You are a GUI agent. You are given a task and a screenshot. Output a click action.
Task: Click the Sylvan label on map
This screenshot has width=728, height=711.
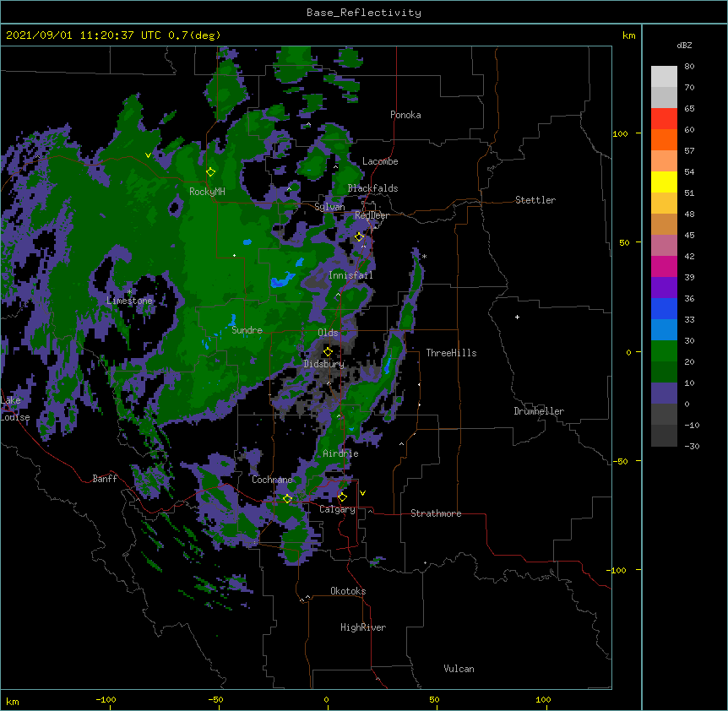(x=329, y=207)
